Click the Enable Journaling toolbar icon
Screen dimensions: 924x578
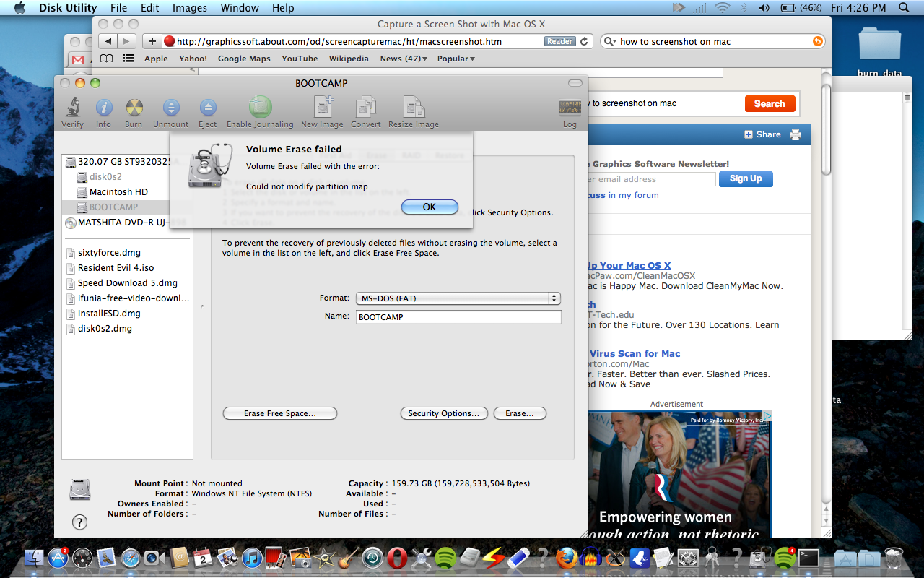pyautogui.click(x=260, y=107)
